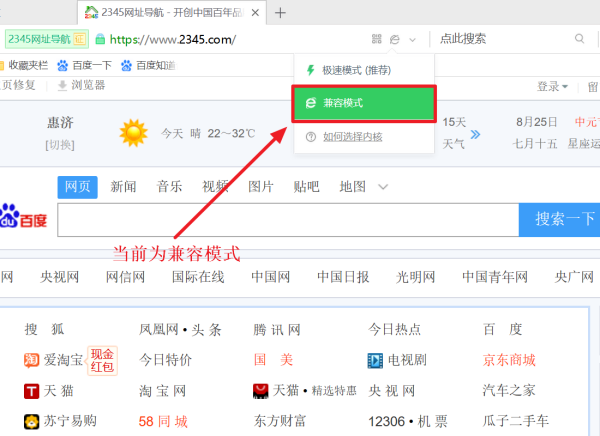The image size is (600, 436).
Task: Open 汽车之家 link
Action: (x=509, y=390)
